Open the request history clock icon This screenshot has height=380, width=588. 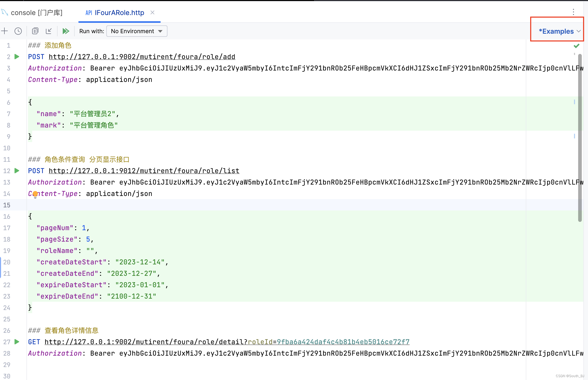(x=18, y=31)
